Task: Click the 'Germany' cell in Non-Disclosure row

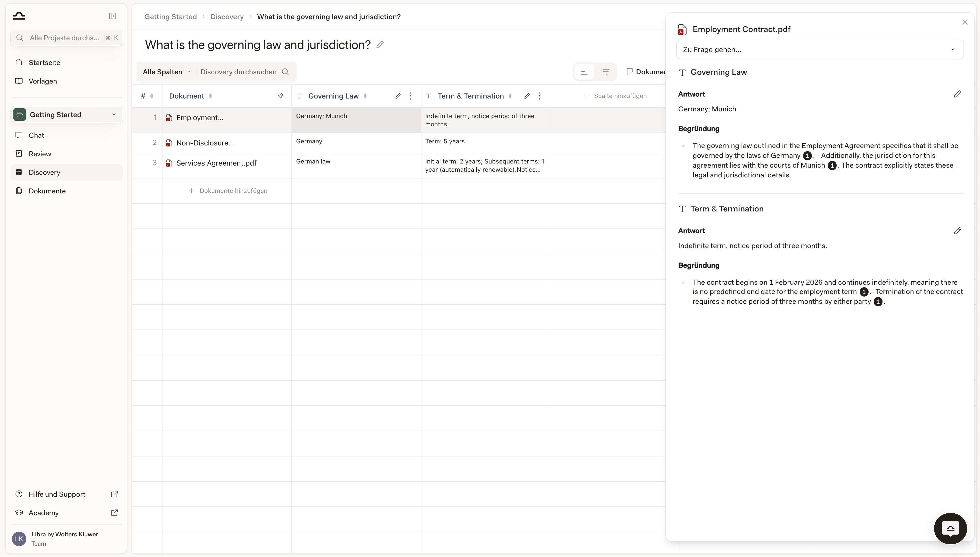Action: [x=356, y=143]
